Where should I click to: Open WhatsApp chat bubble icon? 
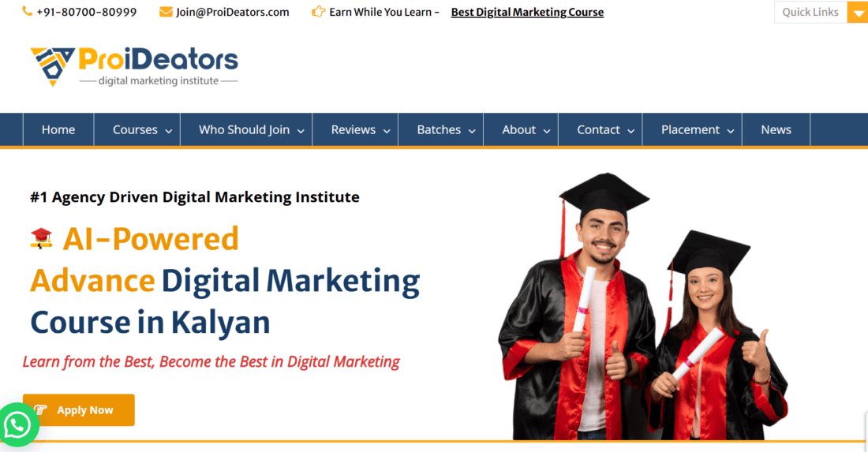(x=17, y=425)
